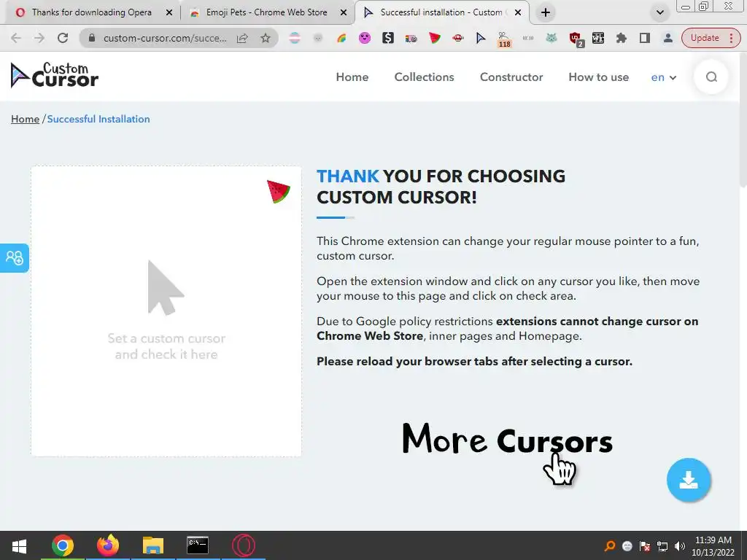
Task: Open the dollar sign extension icon
Action: point(388,38)
